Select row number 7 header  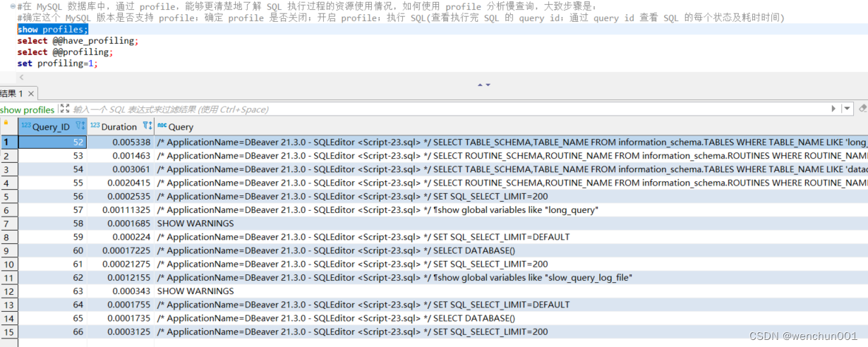pyautogui.click(x=8, y=224)
